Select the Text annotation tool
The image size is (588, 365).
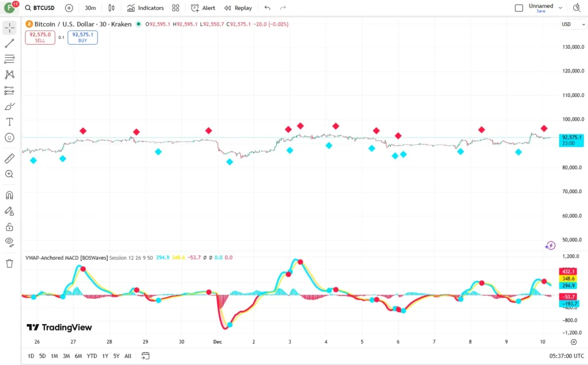pyautogui.click(x=10, y=122)
